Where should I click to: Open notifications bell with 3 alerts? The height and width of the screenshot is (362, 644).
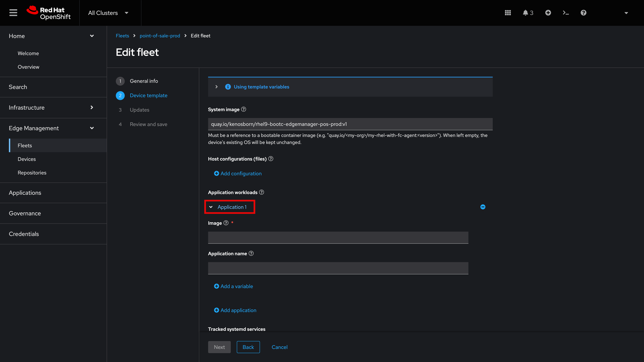(x=528, y=13)
